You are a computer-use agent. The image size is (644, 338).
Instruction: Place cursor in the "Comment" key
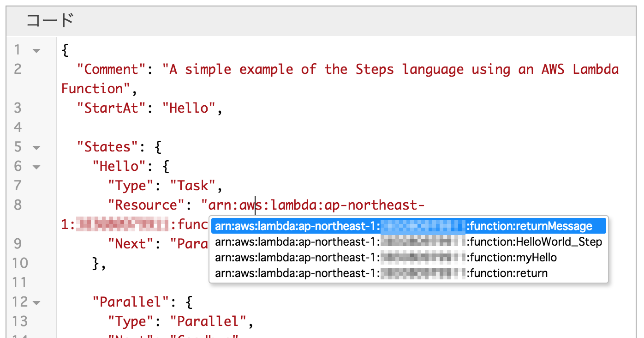[x=111, y=70]
